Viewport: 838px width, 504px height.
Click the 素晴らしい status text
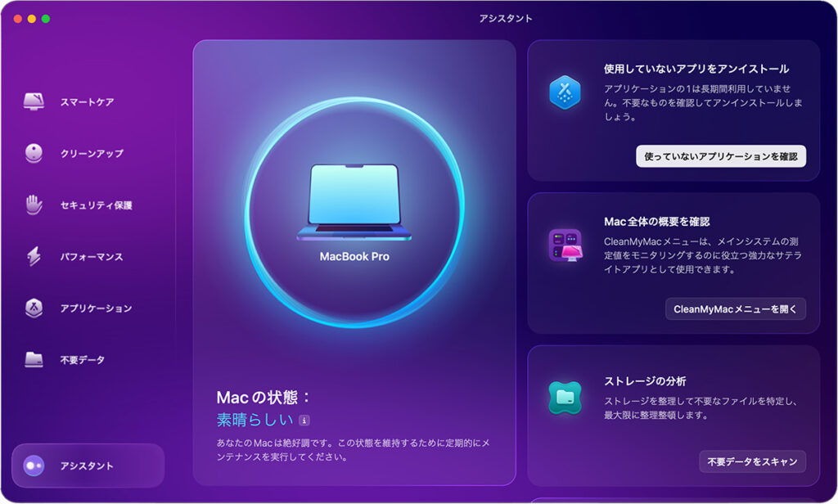tap(255, 420)
